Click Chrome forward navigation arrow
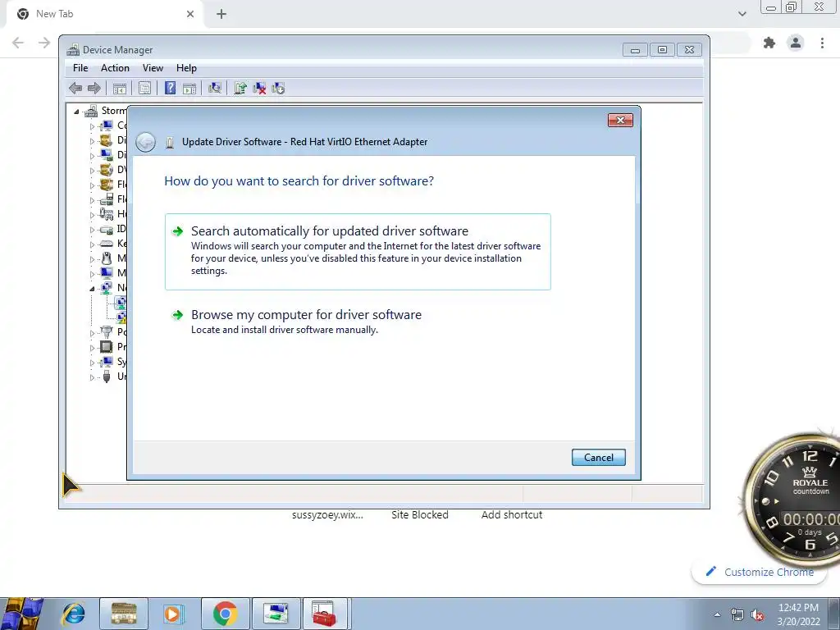Screen dimensions: 840x630 (x=44, y=43)
